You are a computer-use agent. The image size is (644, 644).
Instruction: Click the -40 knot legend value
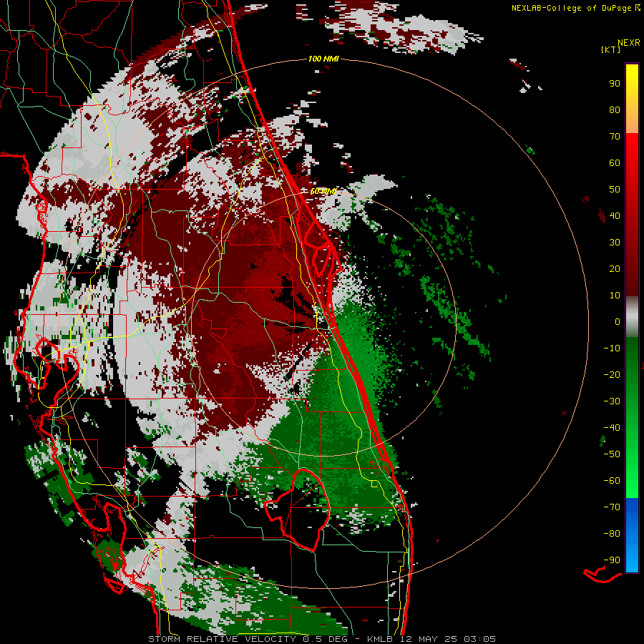pyautogui.click(x=612, y=428)
